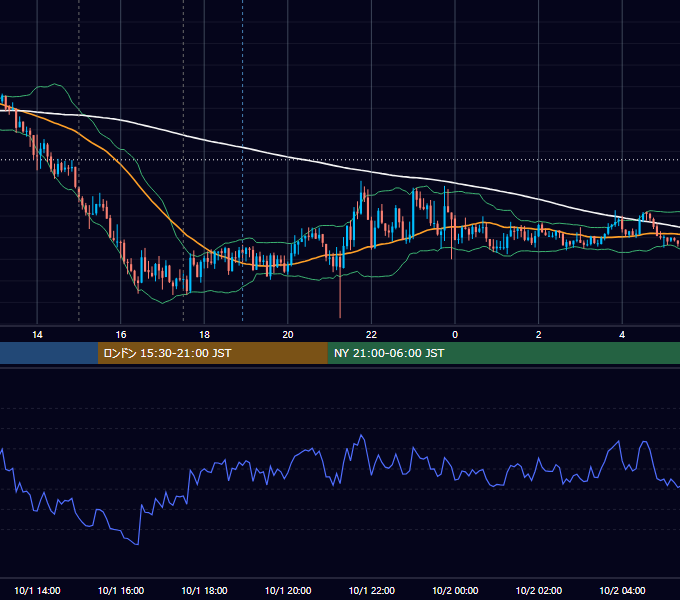Click the 10/2 02:00 date label

tap(539, 590)
